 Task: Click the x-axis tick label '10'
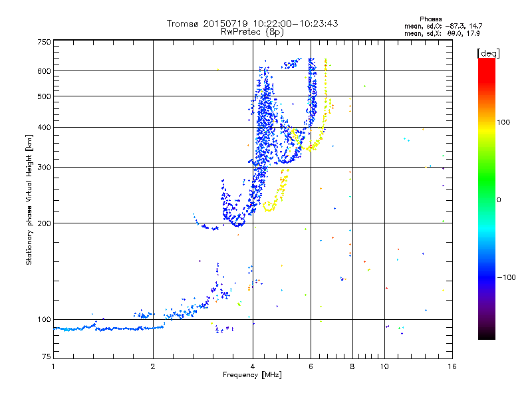384,366
